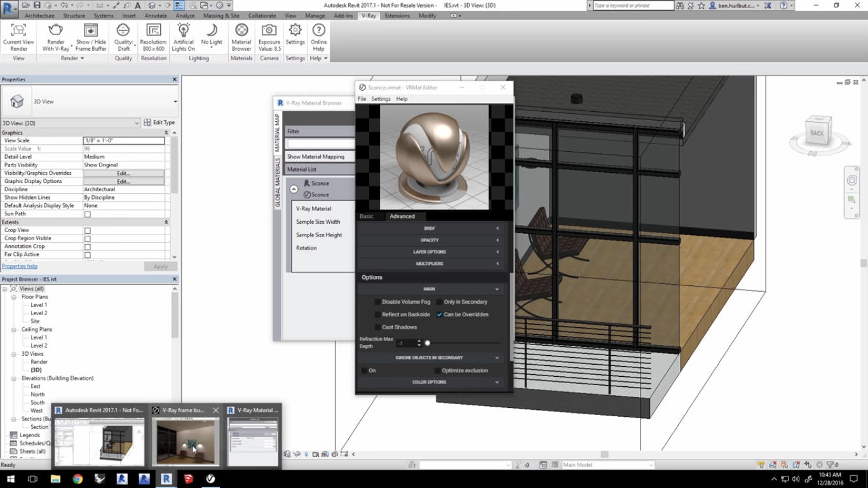868x488 pixels.
Task: Click the Refraction Max Depth slider handle
Action: coord(428,343)
